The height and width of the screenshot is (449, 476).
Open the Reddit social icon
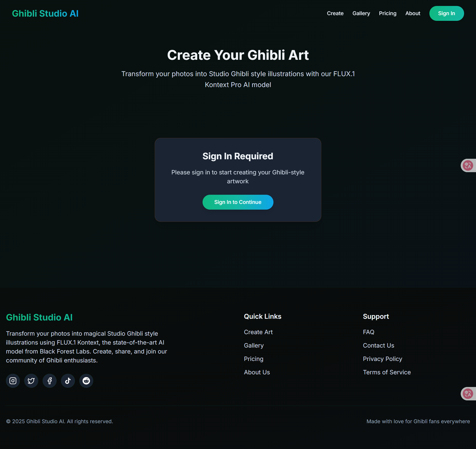tap(86, 381)
